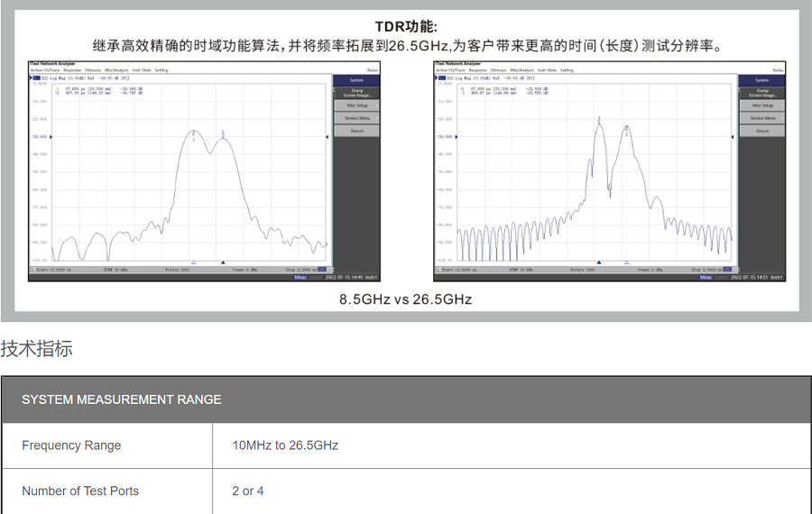The width and height of the screenshot is (812, 514).
Task: Open Mkr/Analysis menu in the left analyzer screenshot
Action: pyautogui.click(x=116, y=69)
